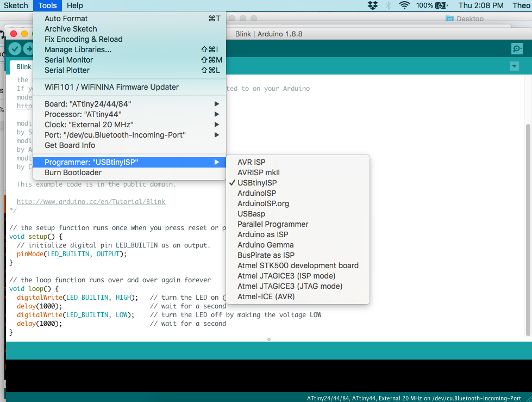Click Burn Bootloader
This screenshot has height=402, width=532.
[x=130, y=172]
